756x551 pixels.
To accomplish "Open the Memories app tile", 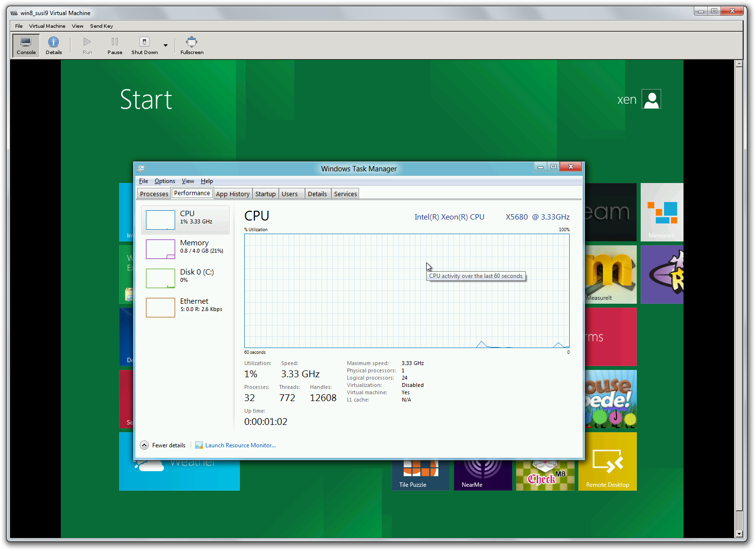I will point(662,212).
